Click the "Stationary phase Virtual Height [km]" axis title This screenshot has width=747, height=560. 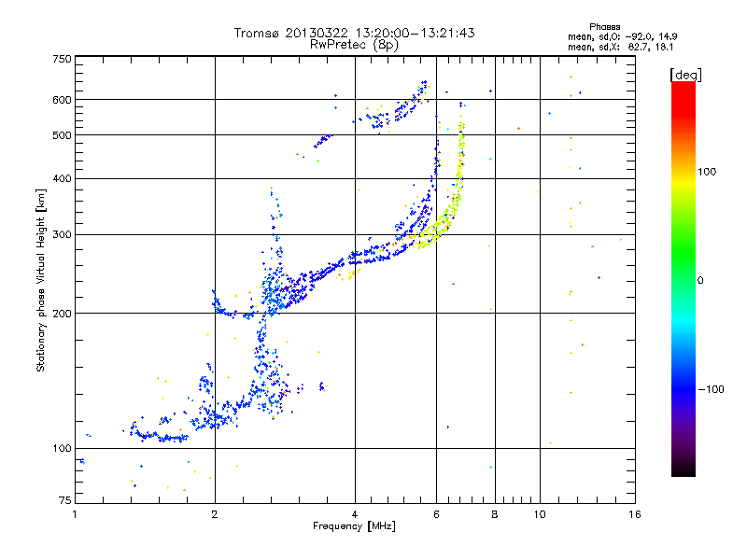click(40, 280)
